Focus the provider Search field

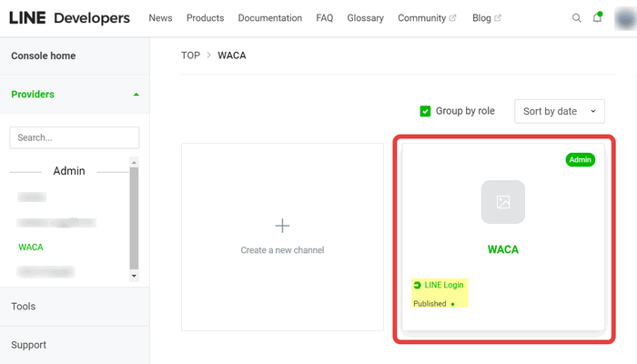(x=75, y=137)
